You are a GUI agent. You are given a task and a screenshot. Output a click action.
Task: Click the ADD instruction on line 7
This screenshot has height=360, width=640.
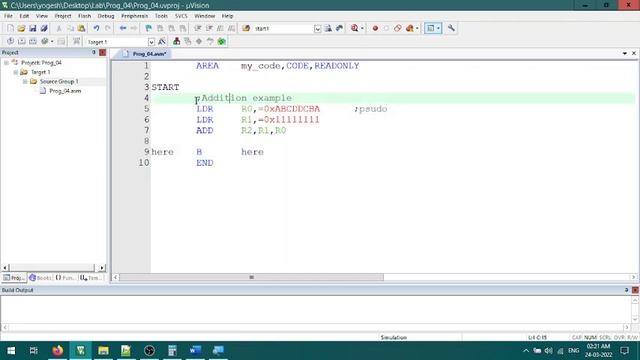204,131
